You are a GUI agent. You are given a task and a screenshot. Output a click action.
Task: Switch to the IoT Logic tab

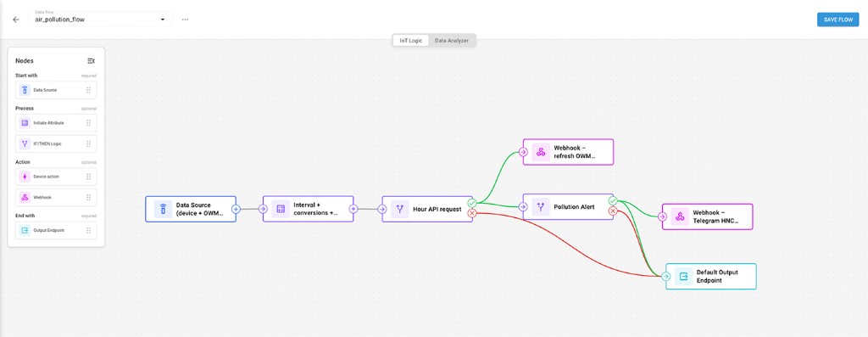[411, 41]
